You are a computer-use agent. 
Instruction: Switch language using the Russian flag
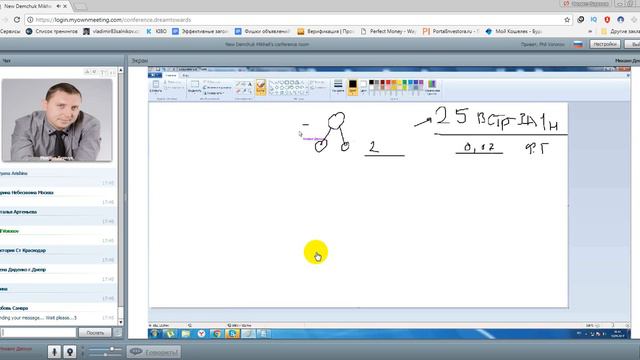pos(578,44)
